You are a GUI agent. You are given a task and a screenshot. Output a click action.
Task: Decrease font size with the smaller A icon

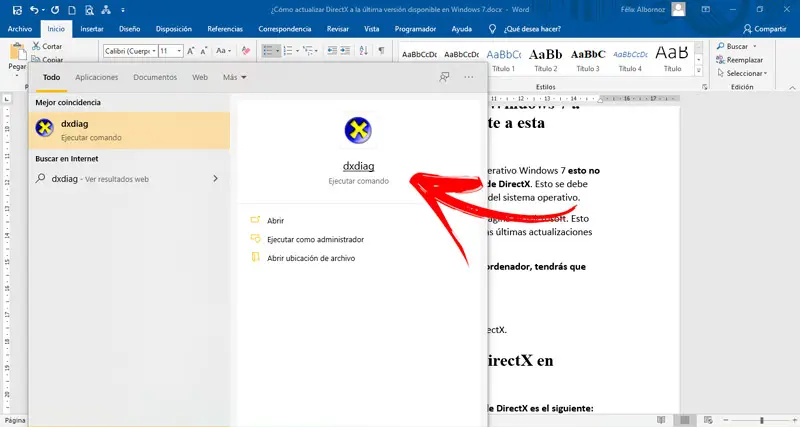point(204,51)
